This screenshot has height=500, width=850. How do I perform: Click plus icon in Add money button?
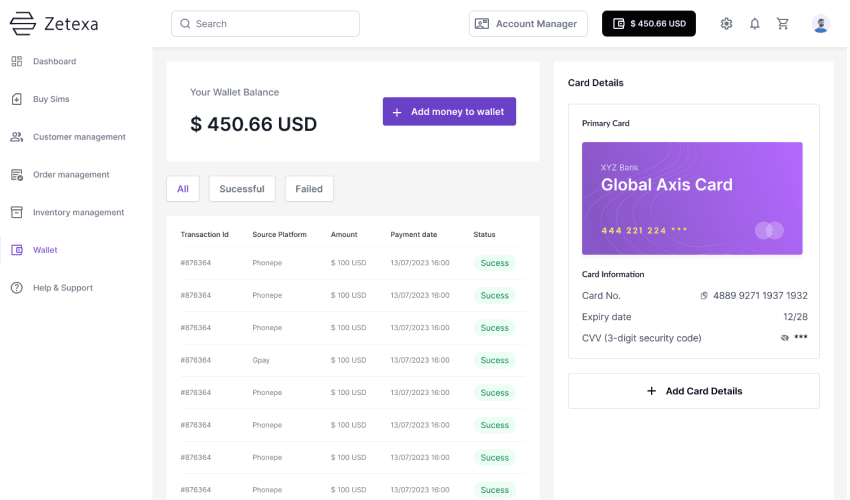point(397,112)
